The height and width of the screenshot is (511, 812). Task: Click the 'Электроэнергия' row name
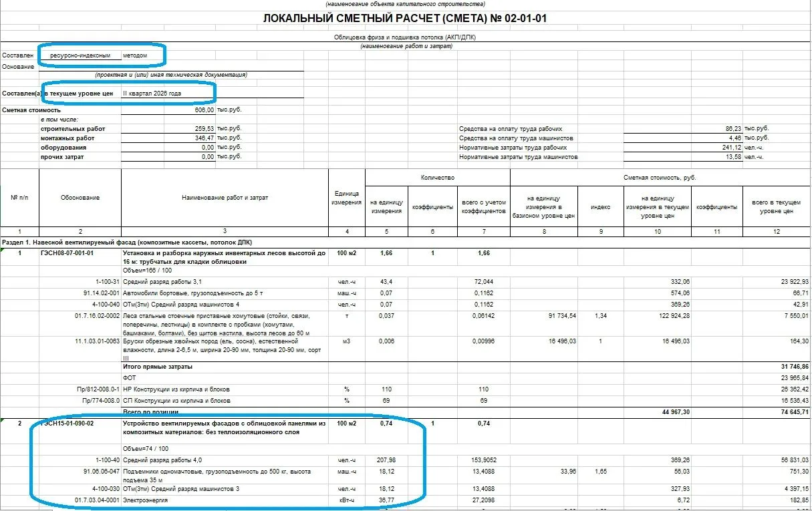(146, 500)
